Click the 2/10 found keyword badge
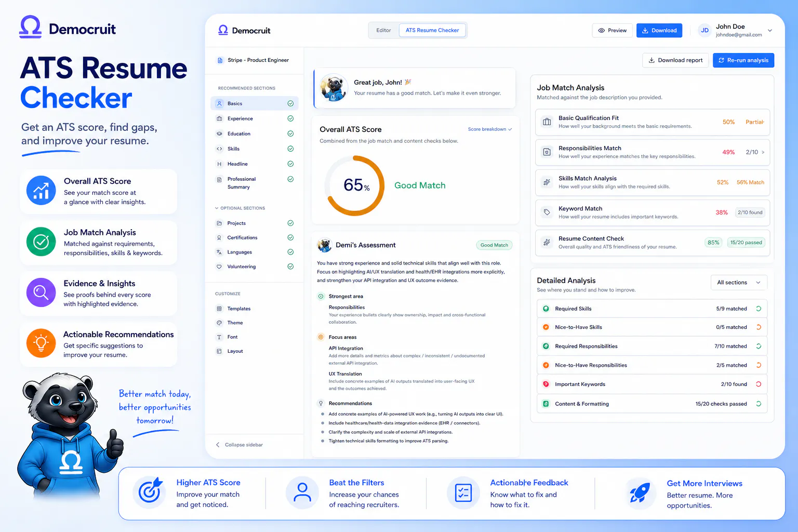 tap(750, 212)
